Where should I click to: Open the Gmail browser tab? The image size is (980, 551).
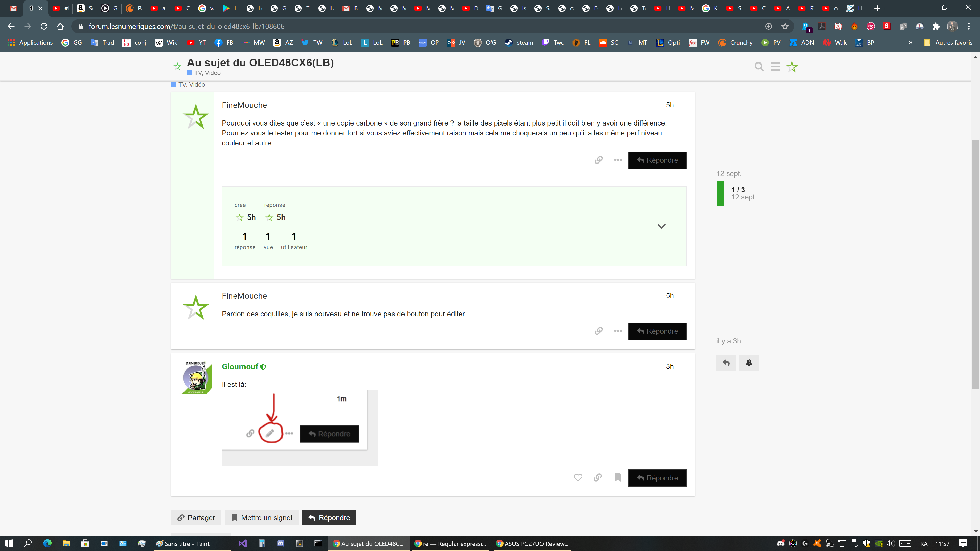click(x=14, y=8)
